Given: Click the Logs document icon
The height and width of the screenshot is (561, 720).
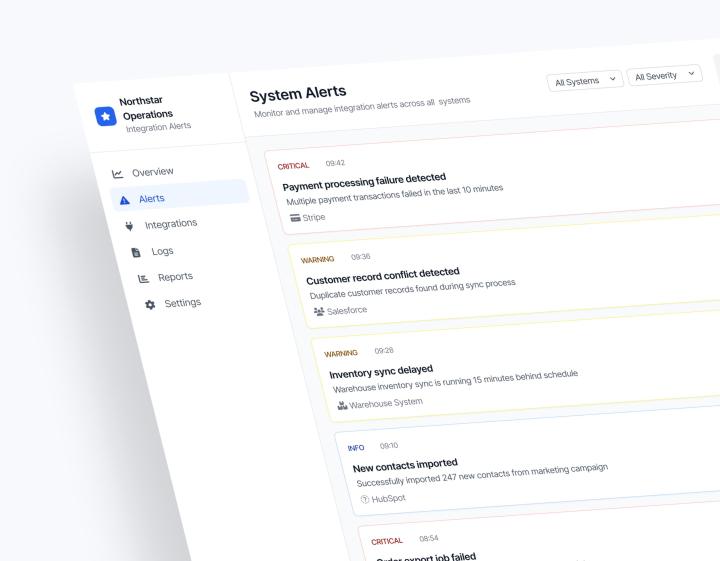Looking at the screenshot, I should (136, 252).
